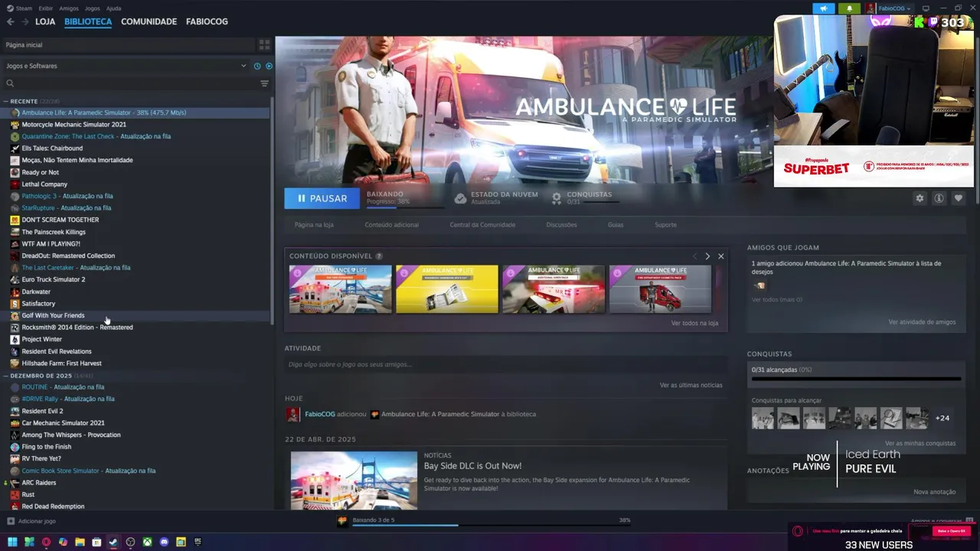Click the Baixando progress bar under header
Image resolution: width=980 pixels, height=551 pixels.
(405, 207)
